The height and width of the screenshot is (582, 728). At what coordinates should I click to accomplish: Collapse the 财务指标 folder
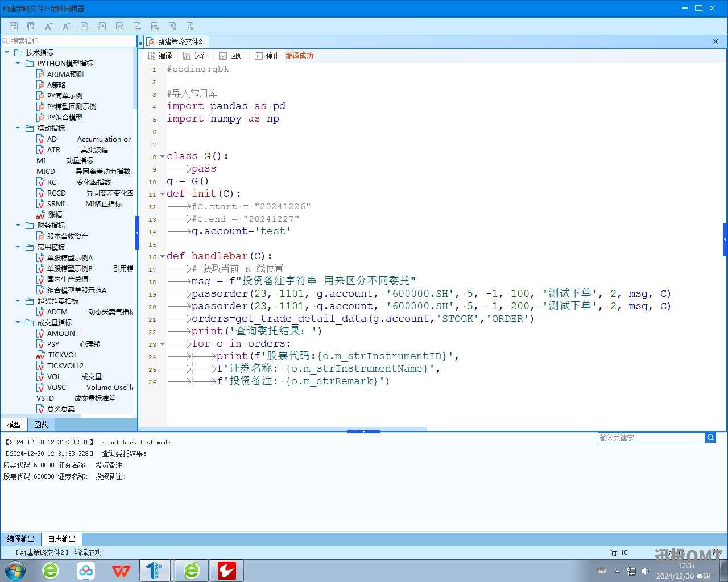point(18,225)
